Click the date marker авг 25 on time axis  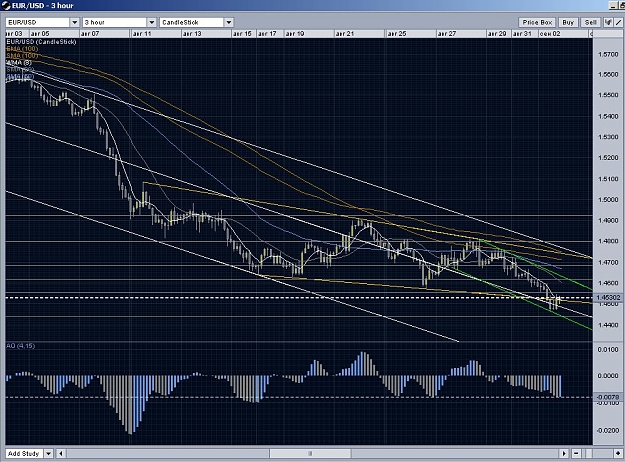point(397,34)
